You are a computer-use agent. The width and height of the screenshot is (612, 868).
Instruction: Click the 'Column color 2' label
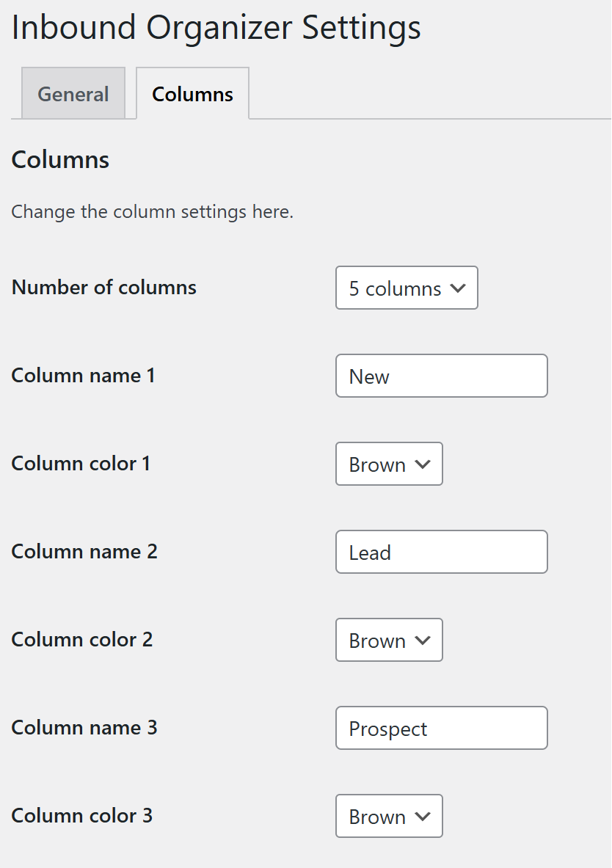[82, 640]
